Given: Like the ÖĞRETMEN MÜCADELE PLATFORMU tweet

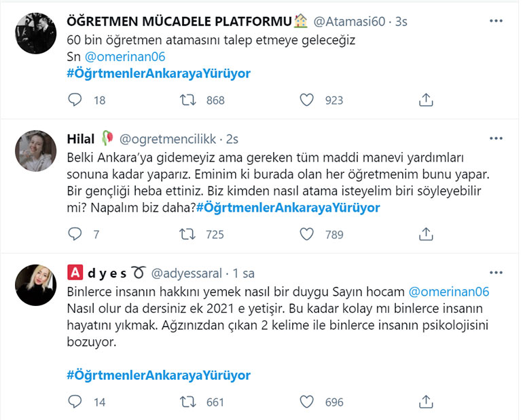Looking at the screenshot, I should click(x=307, y=100).
